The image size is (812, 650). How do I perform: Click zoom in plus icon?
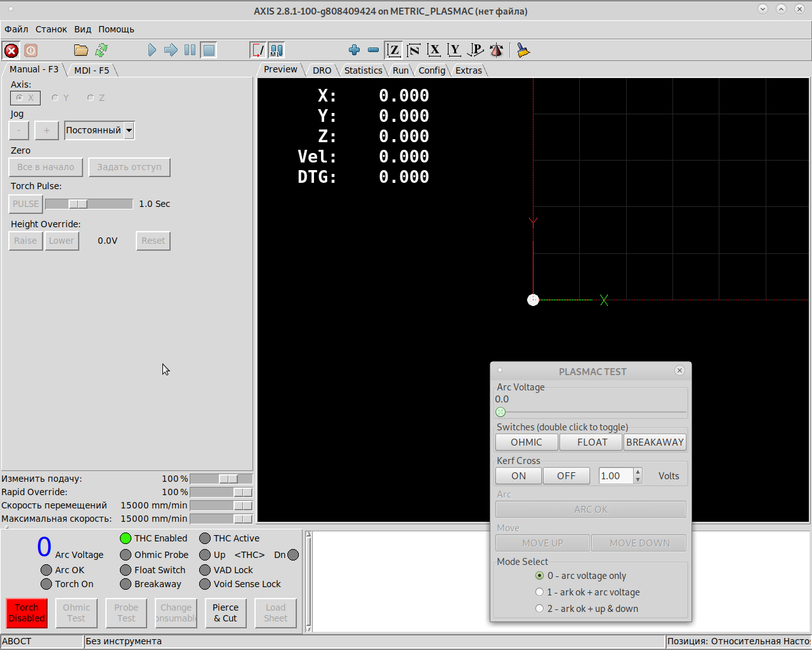[355, 50]
